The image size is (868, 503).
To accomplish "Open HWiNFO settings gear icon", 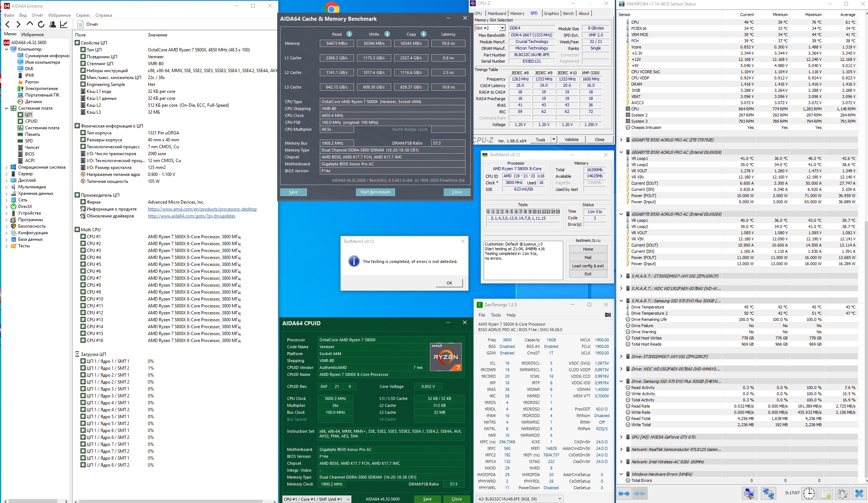I will (x=842, y=494).
